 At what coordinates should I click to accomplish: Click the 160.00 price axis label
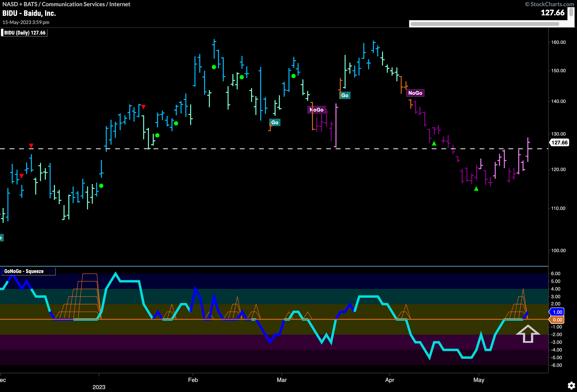pyautogui.click(x=558, y=42)
